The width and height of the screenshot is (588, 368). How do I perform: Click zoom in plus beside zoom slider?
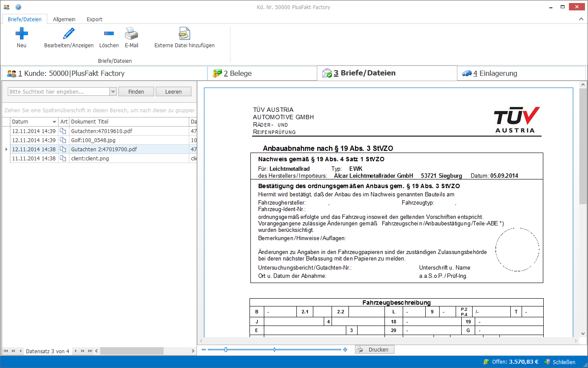[x=345, y=349]
